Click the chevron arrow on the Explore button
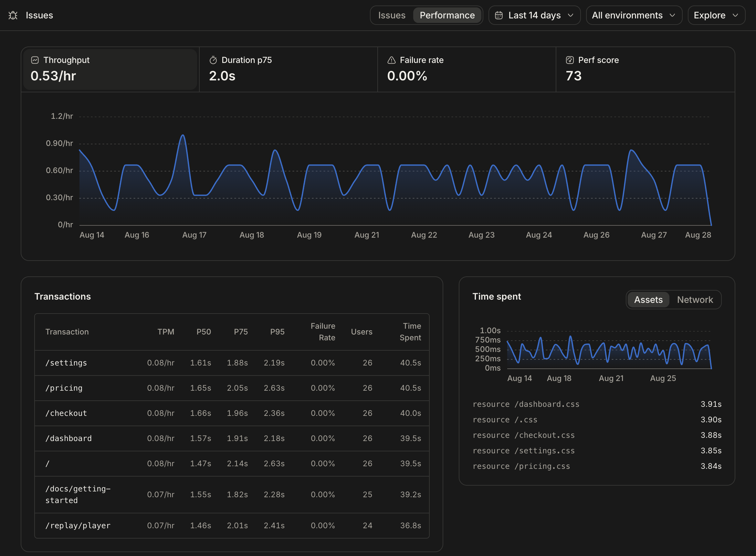Viewport: 756px width, 556px height. [735, 15]
